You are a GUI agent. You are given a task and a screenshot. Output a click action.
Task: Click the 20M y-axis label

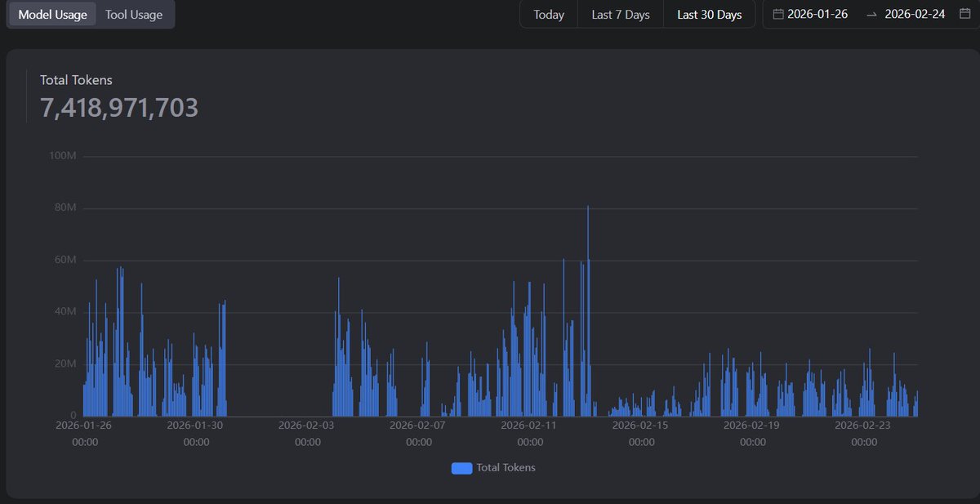(x=65, y=364)
